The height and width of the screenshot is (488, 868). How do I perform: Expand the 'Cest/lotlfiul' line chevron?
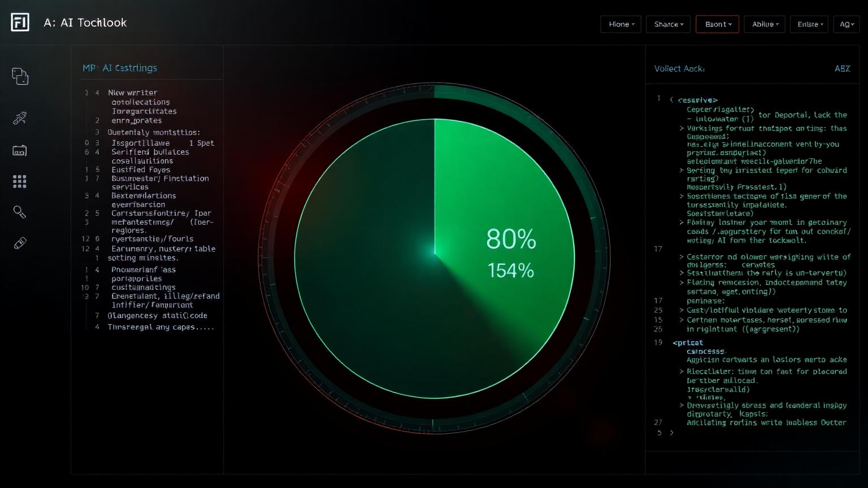click(682, 310)
